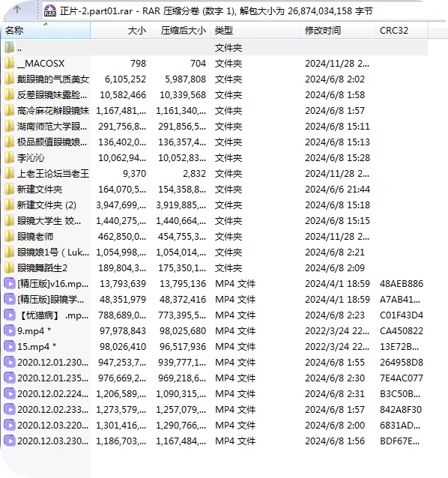
Task: Click the archive path address field
Action: tap(245, 11)
